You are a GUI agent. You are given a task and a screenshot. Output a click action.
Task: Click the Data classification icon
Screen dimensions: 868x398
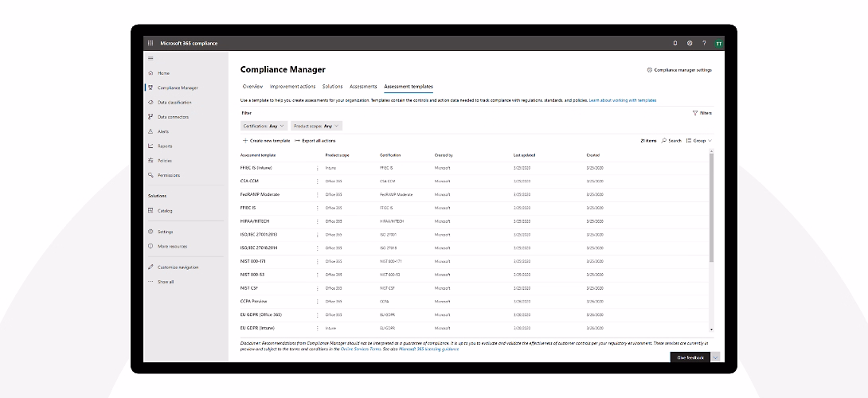point(151,103)
